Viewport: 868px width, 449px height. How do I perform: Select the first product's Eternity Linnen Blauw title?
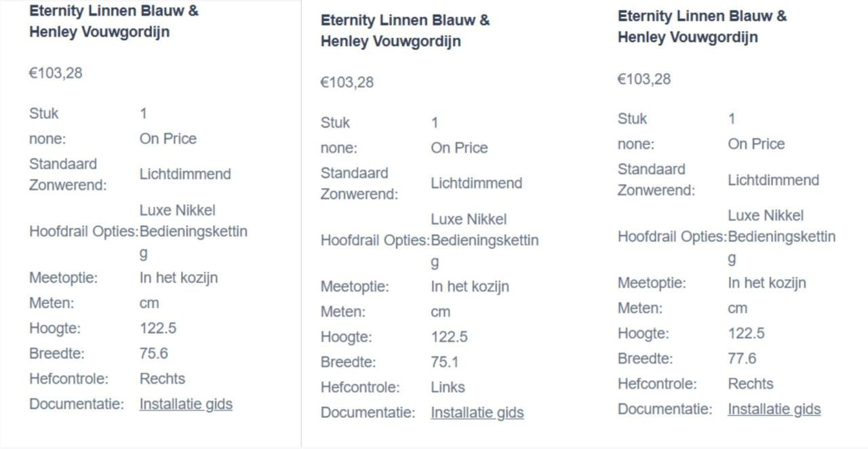pos(114,22)
